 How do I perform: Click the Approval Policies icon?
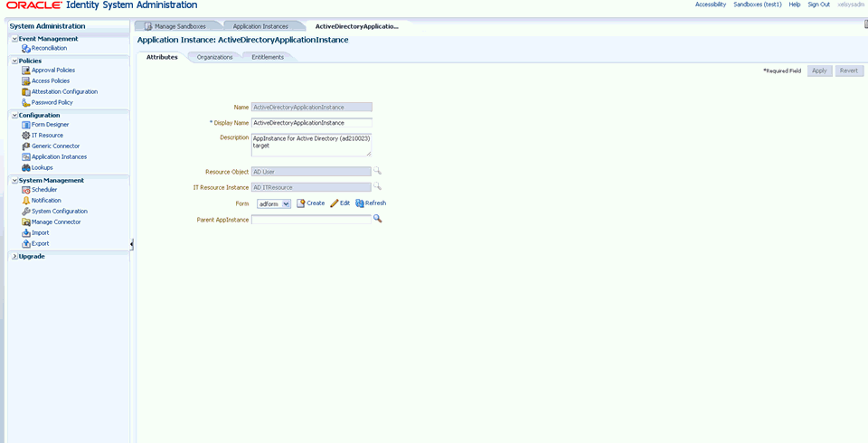coord(26,71)
